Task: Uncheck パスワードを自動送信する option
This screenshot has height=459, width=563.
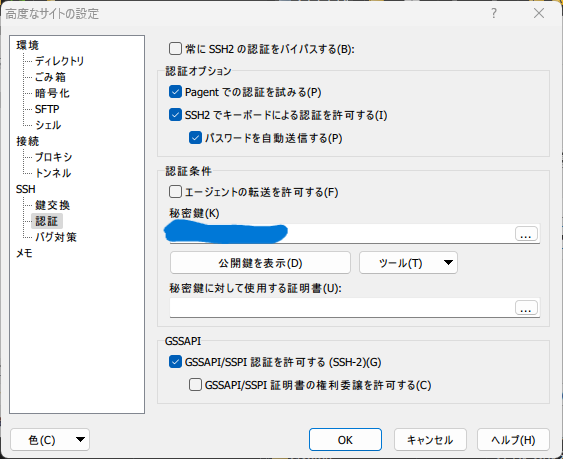Action: (195, 138)
